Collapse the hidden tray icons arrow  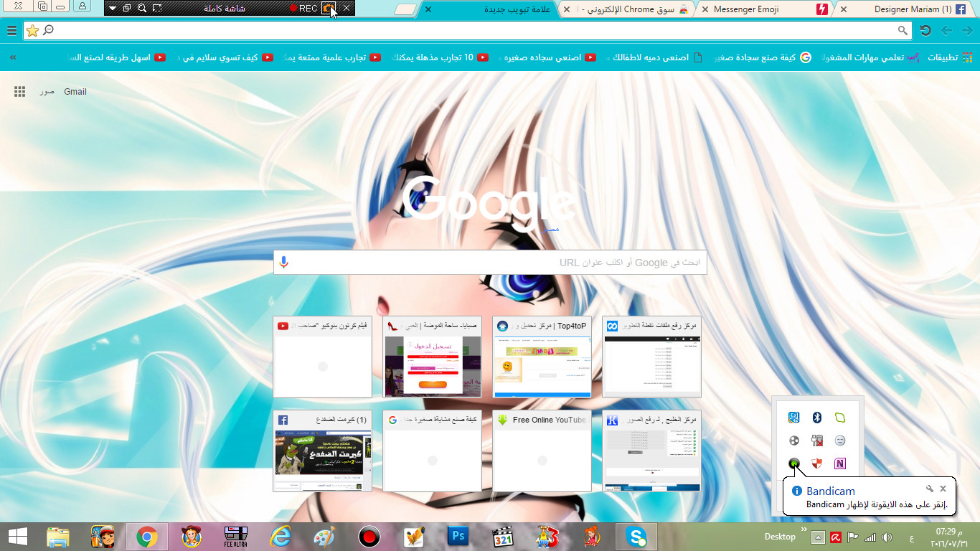tap(818, 537)
